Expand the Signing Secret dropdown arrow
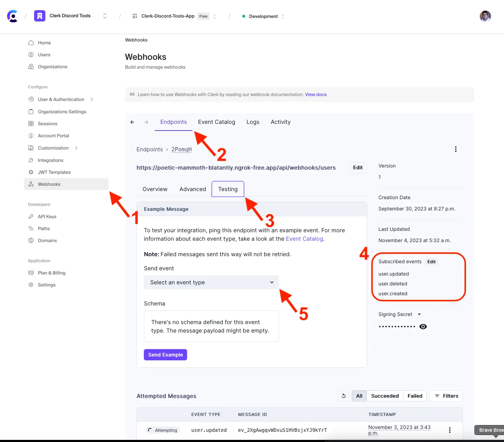Viewport: 504px width, 442px height. 419,314
